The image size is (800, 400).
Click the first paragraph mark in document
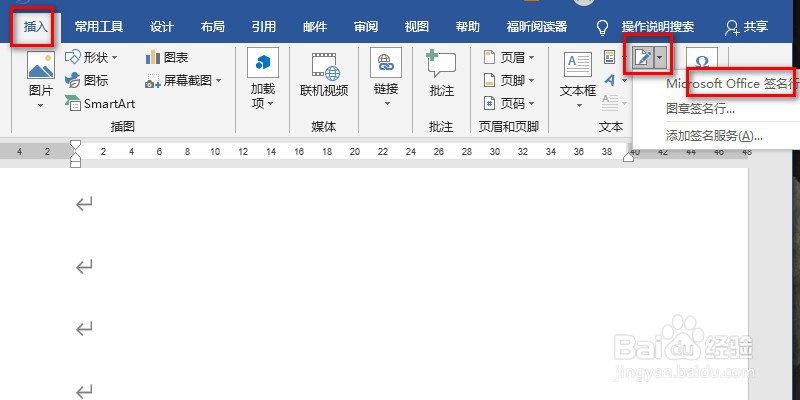click(x=85, y=205)
